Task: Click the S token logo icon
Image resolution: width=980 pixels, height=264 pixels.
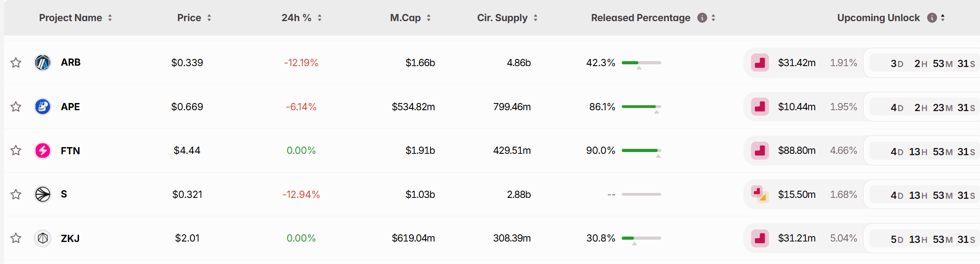Action: [43, 194]
